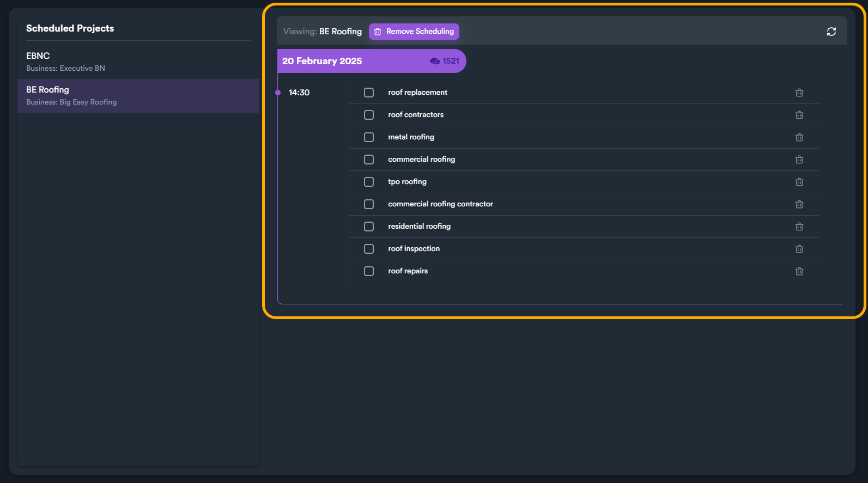Click the refresh icon in header
Viewport: 868px width, 483px height.
(x=831, y=32)
